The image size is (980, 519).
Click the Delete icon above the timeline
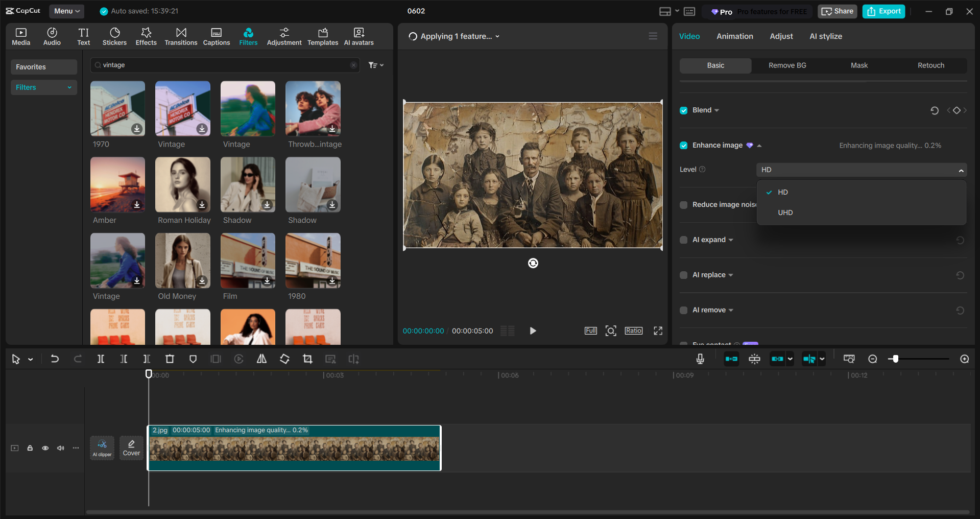[x=170, y=359]
